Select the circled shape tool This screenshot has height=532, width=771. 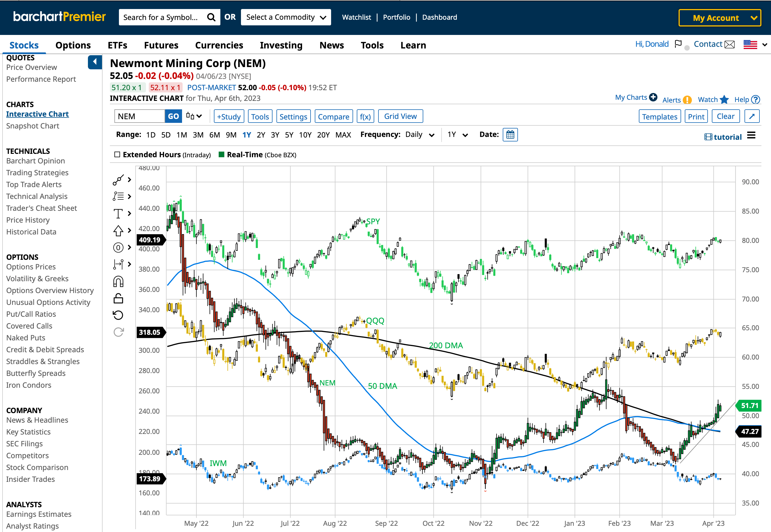point(118,247)
